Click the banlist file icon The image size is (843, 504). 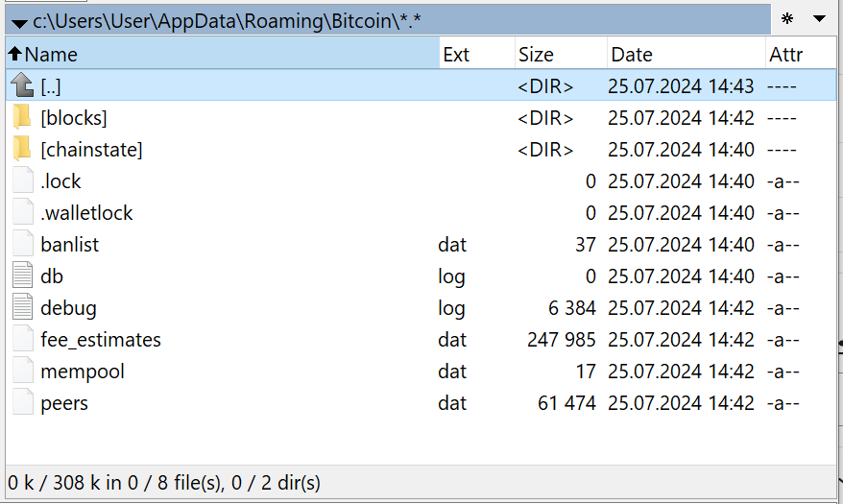pos(23,244)
